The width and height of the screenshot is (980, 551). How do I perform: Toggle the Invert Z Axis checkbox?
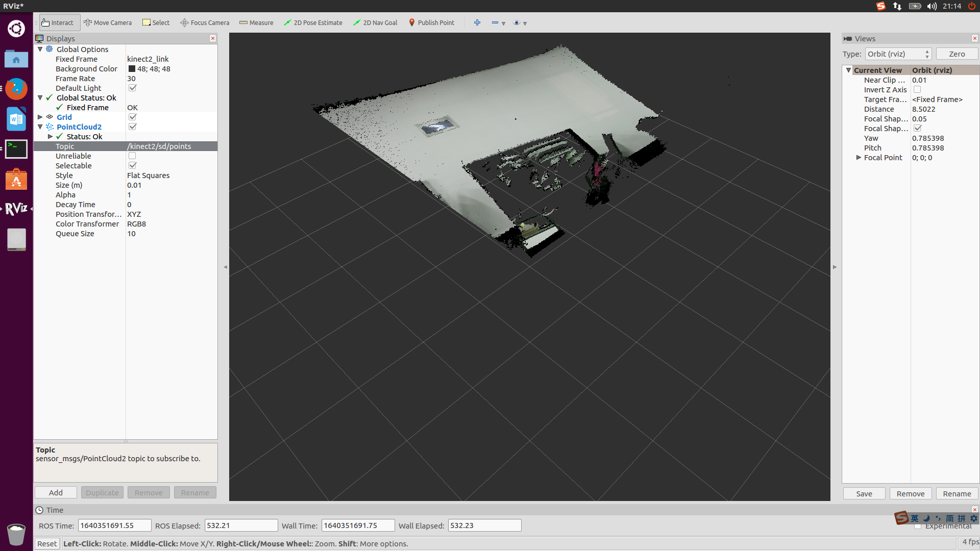tap(917, 89)
